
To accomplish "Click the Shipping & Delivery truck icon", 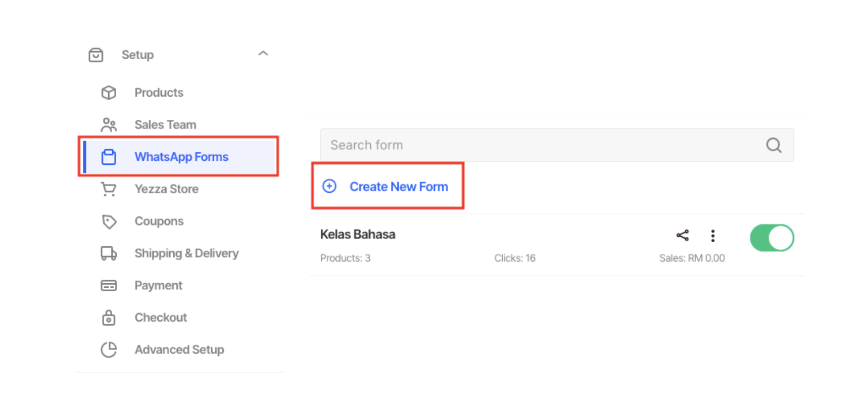I will 109,253.
